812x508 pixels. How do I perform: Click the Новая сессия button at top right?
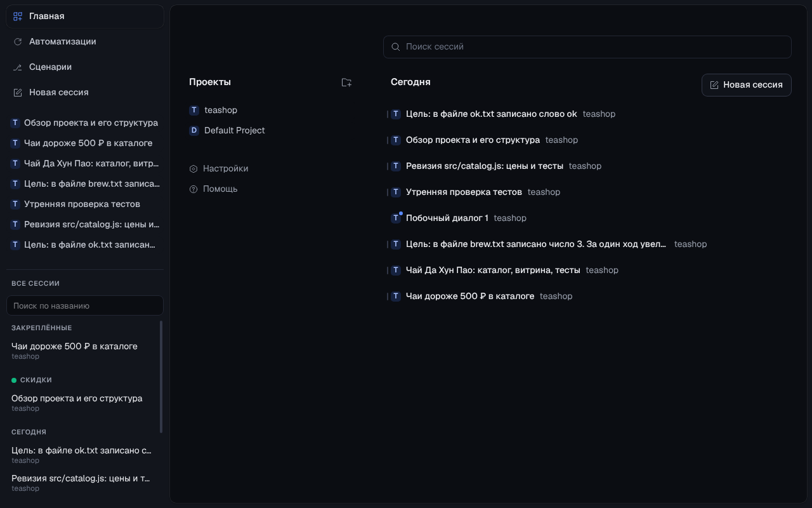click(746, 85)
